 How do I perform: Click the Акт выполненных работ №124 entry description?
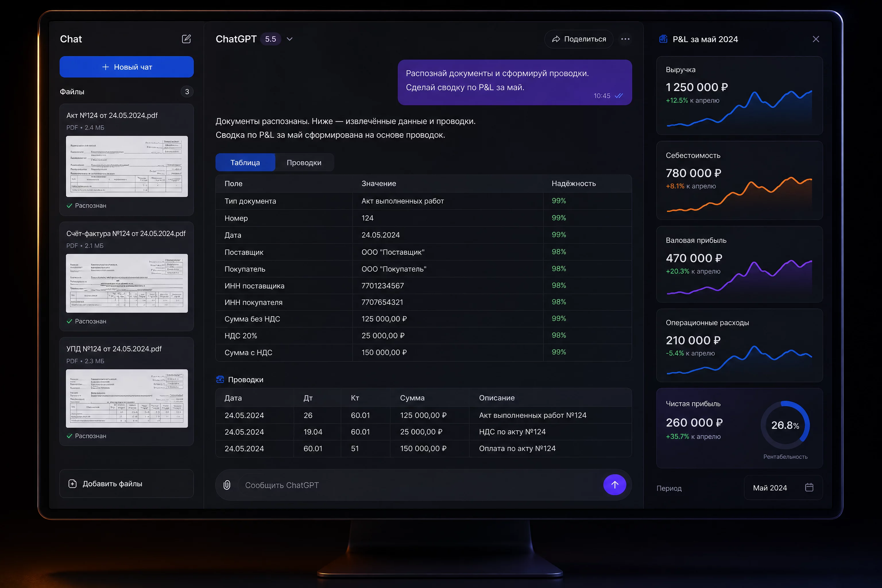pyautogui.click(x=533, y=415)
